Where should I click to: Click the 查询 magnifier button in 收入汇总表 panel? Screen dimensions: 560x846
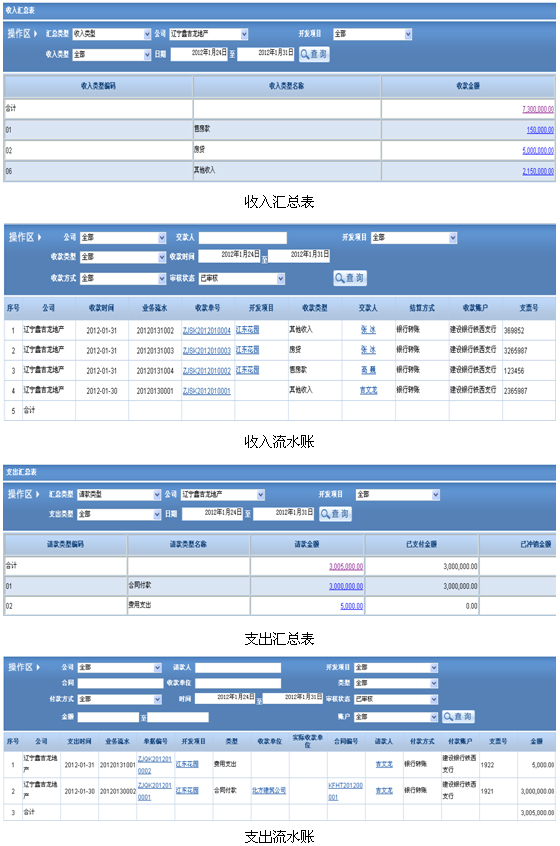tap(314, 54)
